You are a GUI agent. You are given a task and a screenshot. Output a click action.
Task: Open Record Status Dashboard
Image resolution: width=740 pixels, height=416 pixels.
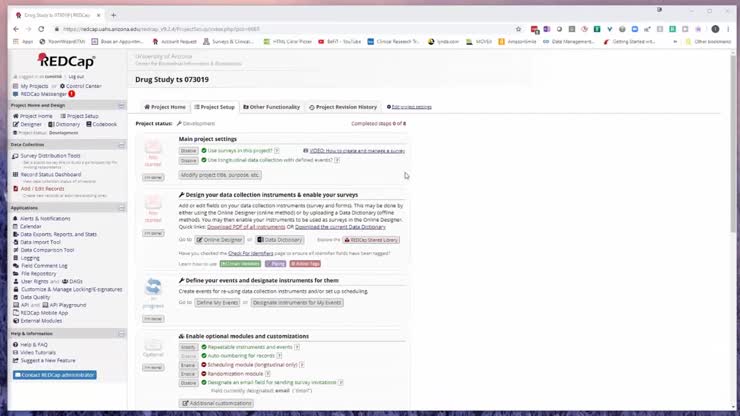coord(50,174)
